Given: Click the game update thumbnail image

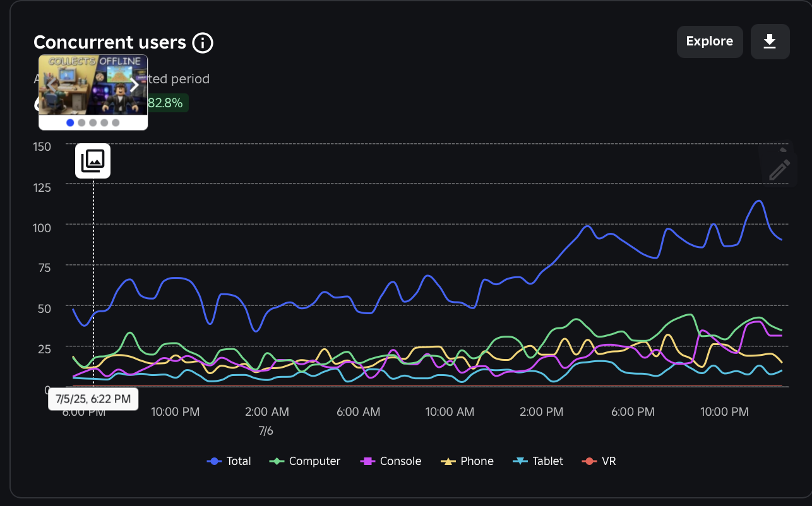Looking at the screenshot, I should click(93, 85).
